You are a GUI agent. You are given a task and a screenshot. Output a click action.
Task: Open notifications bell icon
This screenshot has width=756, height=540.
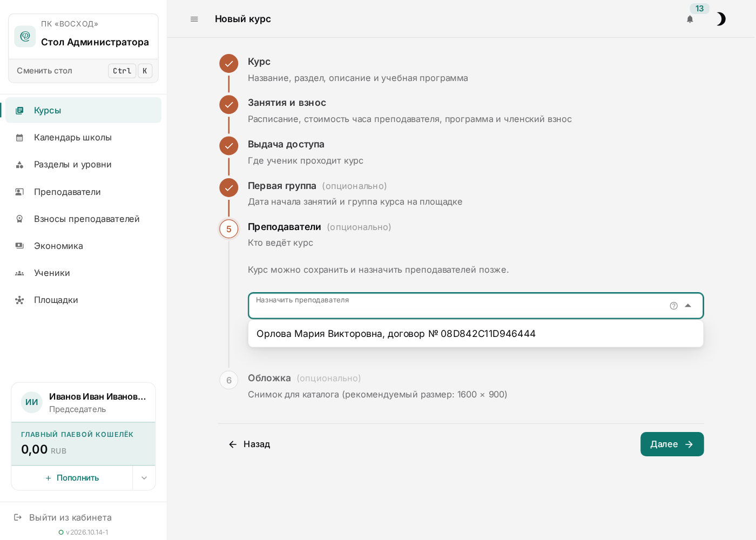point(690,19)
